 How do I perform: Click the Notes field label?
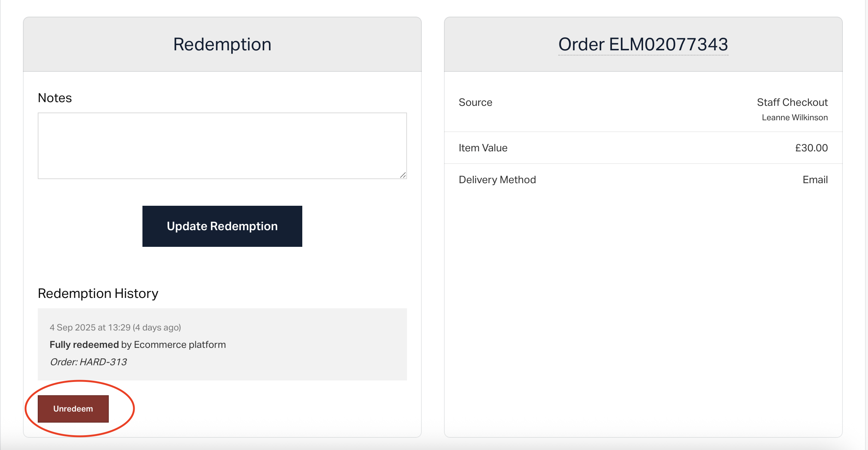(x=55, y=98)
